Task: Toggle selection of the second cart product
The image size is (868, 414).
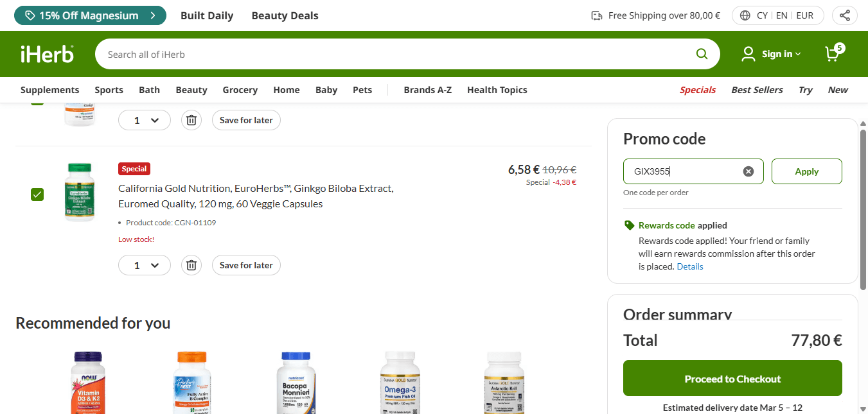Action: 37,194
